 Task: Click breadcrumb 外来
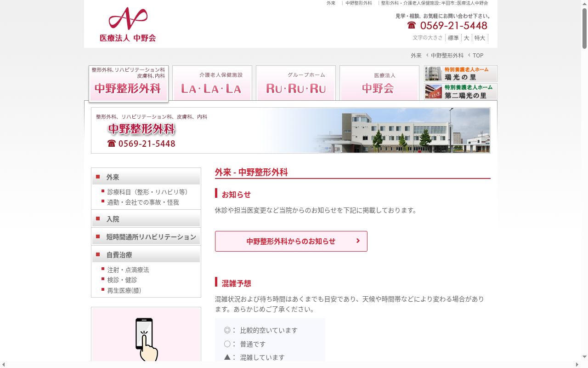click(x=416, y=55)
